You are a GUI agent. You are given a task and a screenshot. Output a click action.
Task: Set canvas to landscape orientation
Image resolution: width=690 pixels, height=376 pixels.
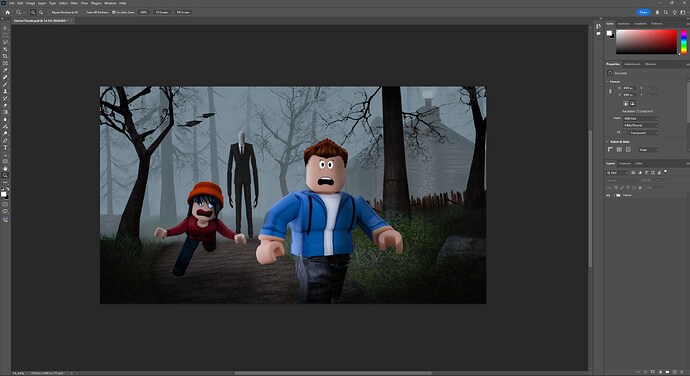coord(632,103)
